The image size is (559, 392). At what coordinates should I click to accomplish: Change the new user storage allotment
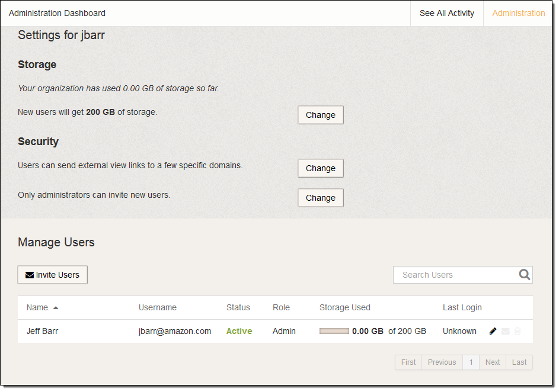tap(321, 115)
